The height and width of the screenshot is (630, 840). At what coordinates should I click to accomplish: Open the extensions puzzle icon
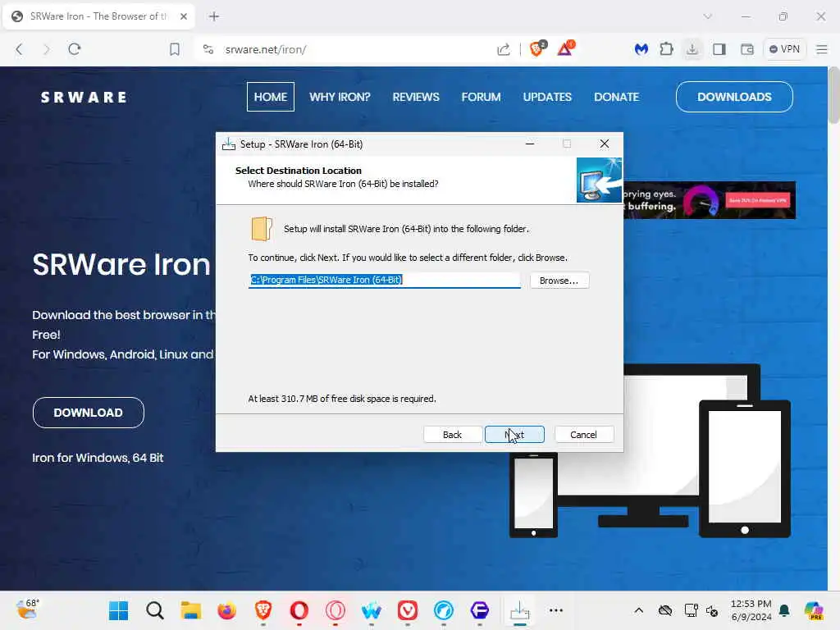click(x=666, y=49)
